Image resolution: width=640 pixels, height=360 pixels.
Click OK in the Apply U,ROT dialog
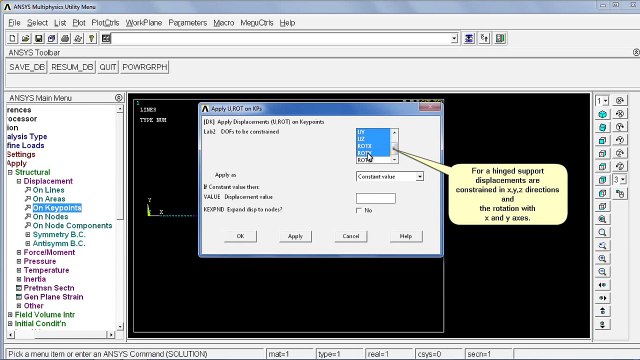[240, 236]
